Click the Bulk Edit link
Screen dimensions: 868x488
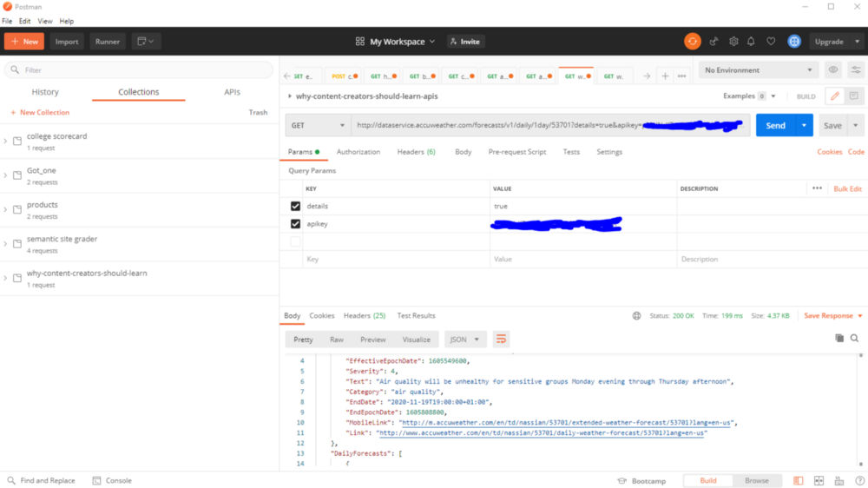click(x=847, y=189)
